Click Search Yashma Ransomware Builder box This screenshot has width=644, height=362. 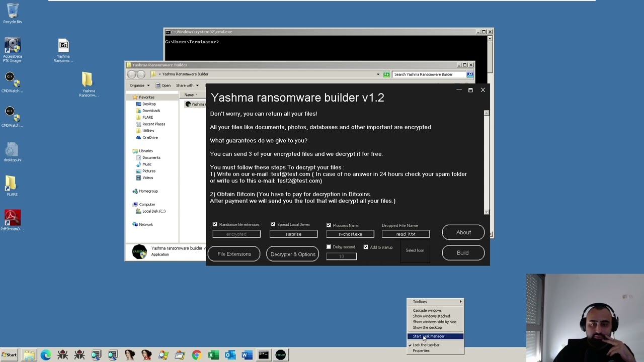click(429, 74)
